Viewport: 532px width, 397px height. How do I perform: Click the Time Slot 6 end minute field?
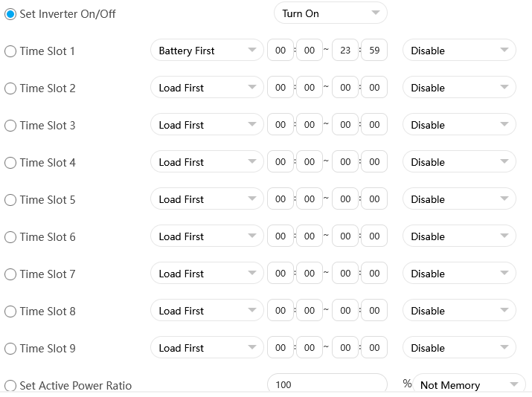(374, 236)
